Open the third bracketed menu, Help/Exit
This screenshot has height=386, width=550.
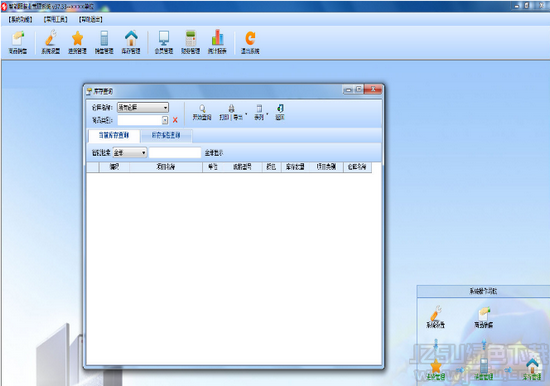(x=90, y=20)
